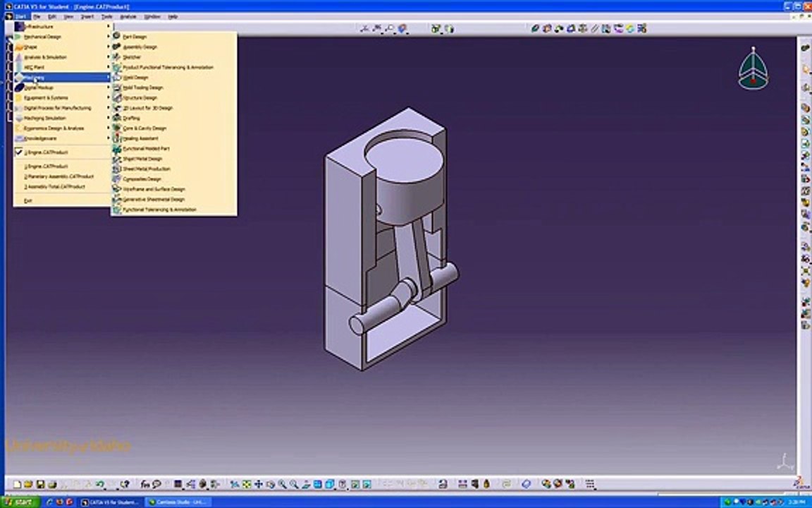Screen dimensions: 812x508
Task: Expand the Infrastructure submenu
Action: tap(62, 26)
